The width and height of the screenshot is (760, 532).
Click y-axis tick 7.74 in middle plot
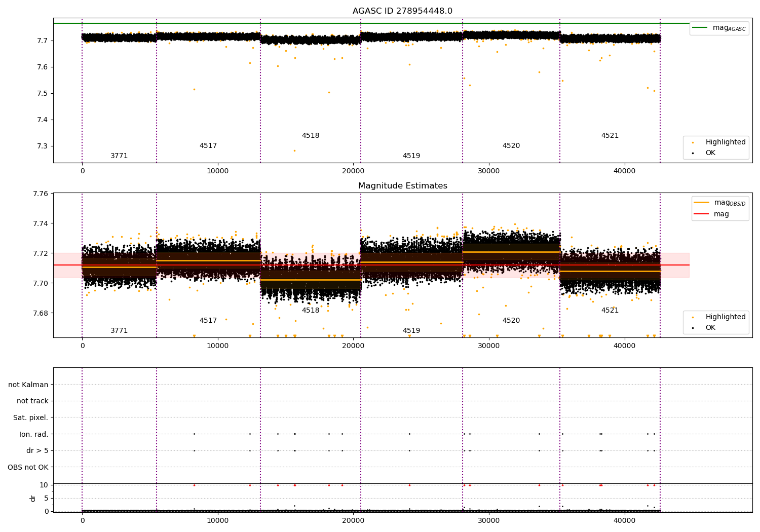coord(41,223)
